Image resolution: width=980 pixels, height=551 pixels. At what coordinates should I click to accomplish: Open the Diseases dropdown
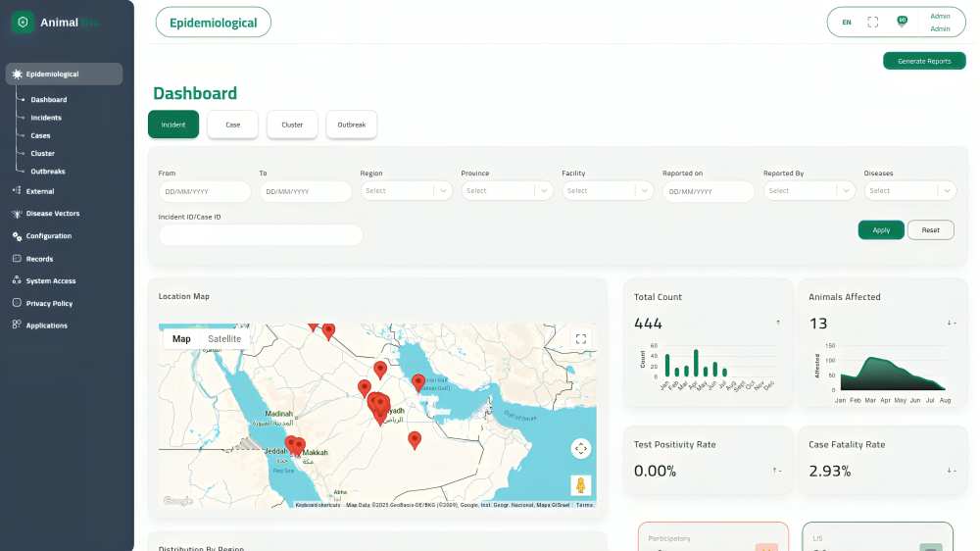(x=910, y=191)
